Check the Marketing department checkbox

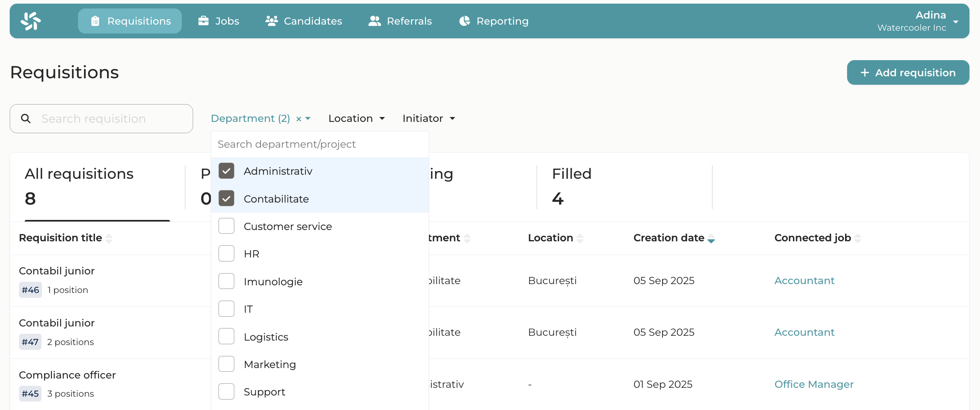point(226,364)
